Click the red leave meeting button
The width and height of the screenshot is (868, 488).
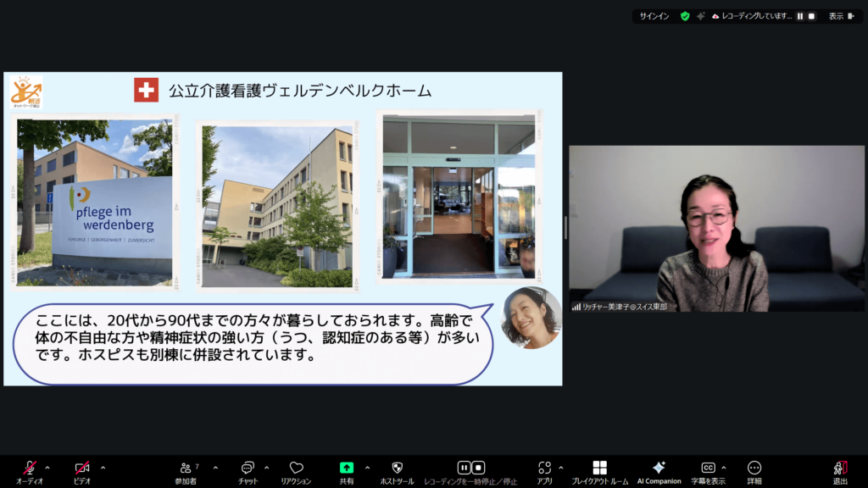(839, 468)
